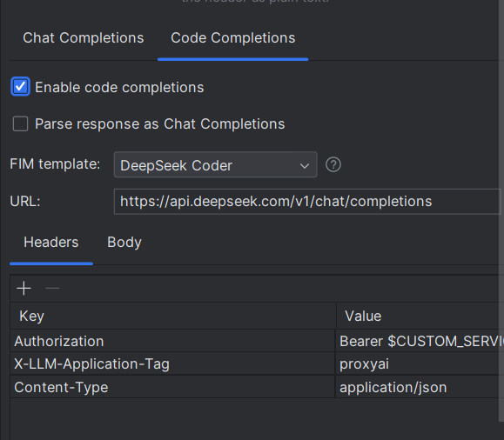
Task: Click the Value column header
Action: 420,316
